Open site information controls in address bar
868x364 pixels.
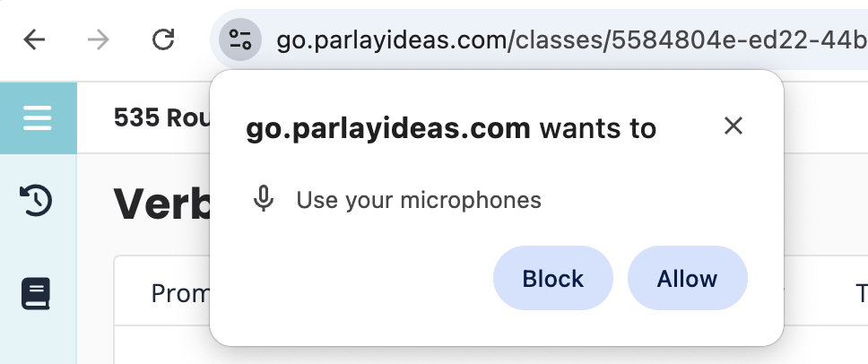pos(240,40)
